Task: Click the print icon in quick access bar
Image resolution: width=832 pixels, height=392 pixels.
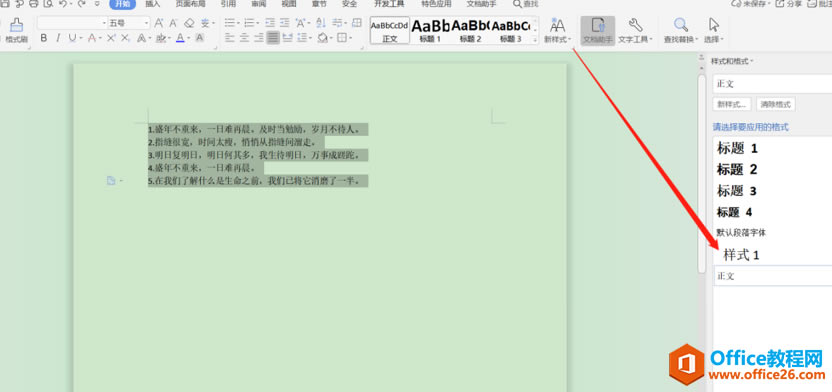Action: click(33, 4)
